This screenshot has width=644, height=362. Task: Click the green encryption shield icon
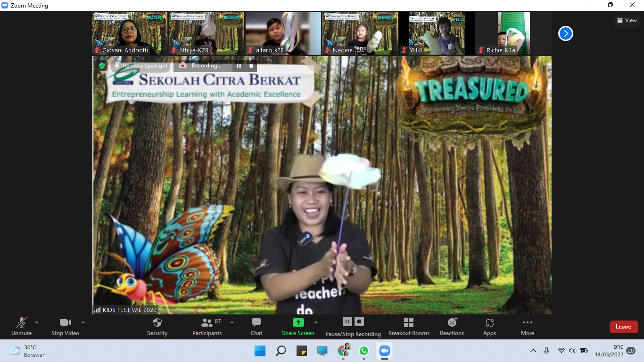coord(102,66)
